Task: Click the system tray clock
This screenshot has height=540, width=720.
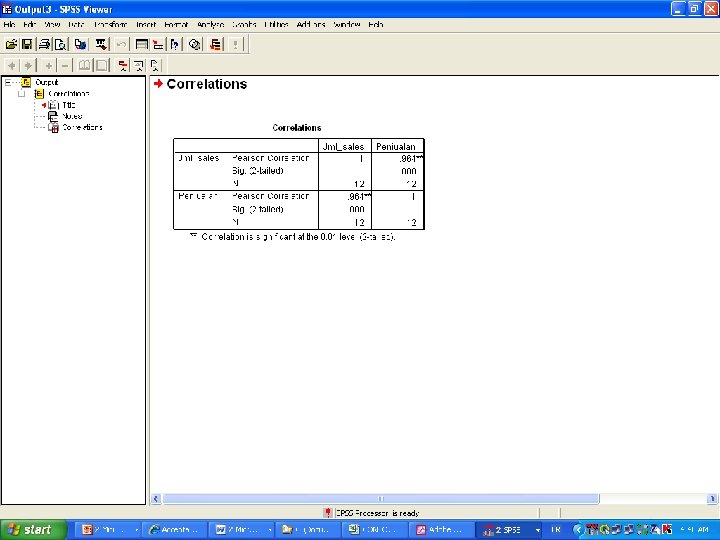Action: (x=695, y=530)
